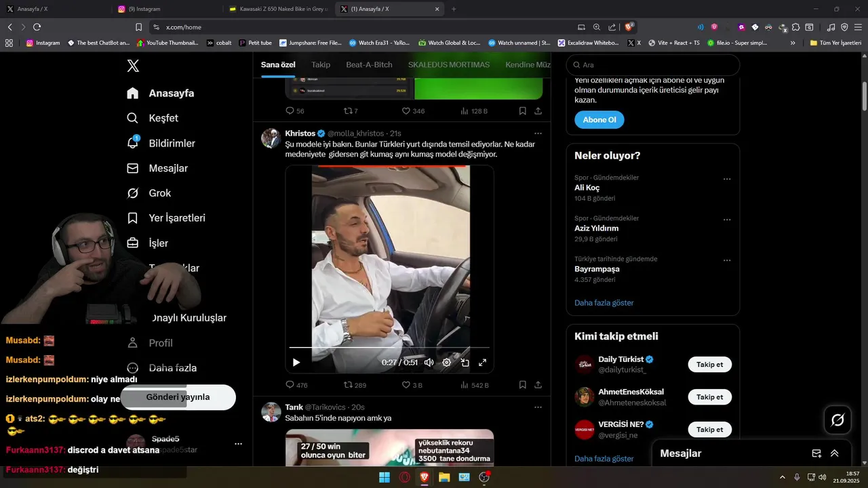Reply to Khristos tweet with 476 replies
This screenshot has width=868, height=488.
coord(296,385)
